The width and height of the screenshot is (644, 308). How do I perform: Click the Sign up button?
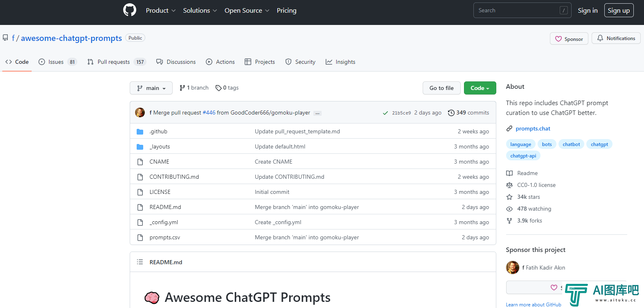[x=619, y=11]
